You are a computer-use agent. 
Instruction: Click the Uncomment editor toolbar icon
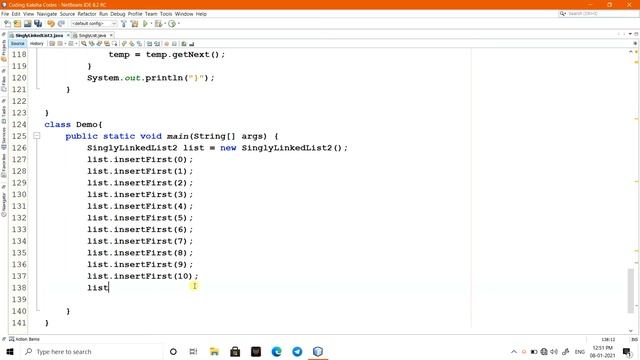pyautogui.click(x=191, y=44)
